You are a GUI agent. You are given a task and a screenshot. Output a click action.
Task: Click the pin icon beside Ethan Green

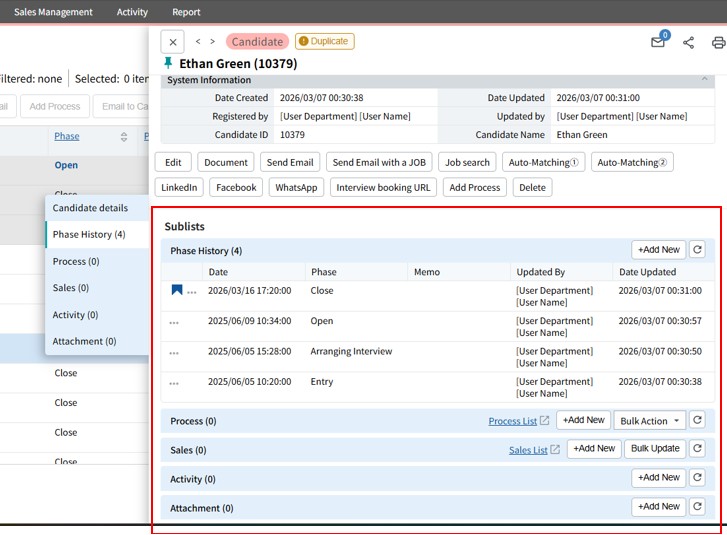coord(168,63)
